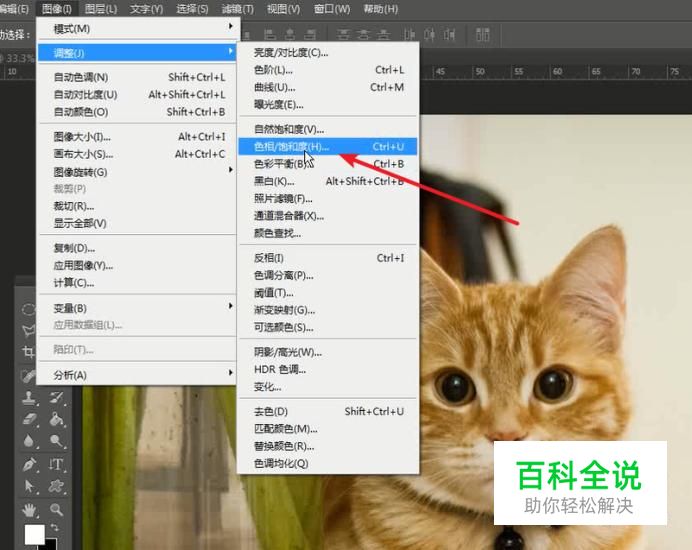Click the Align Left Edges icon
The image size is (692, 550).
[270, 34]
